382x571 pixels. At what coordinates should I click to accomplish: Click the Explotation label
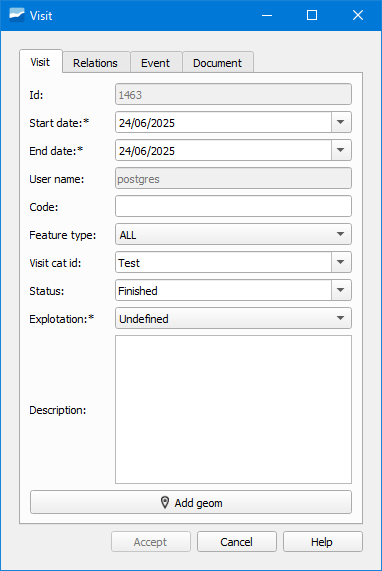(x=62, y=319)
